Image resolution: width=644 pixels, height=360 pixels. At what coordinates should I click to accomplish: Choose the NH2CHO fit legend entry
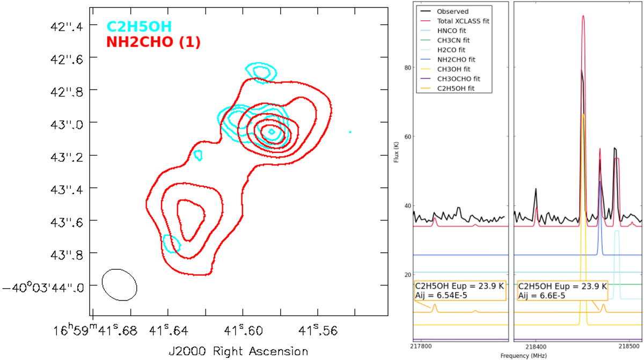pyautogui.click(x=456, y=60)
